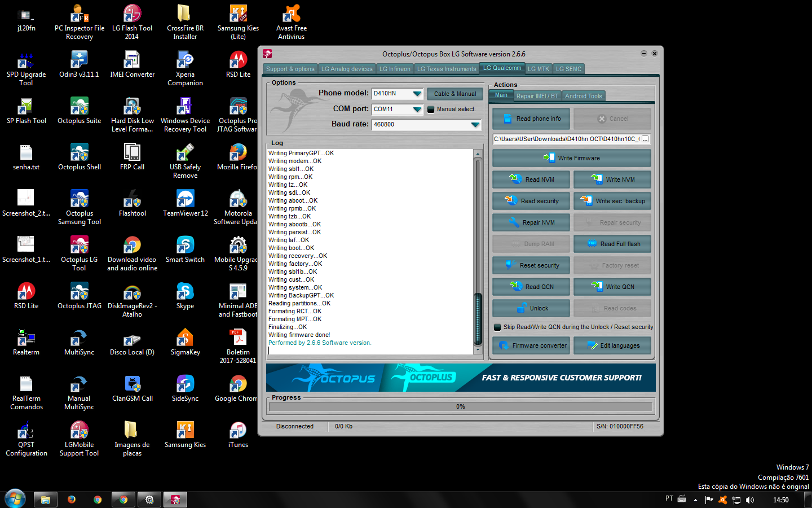Open Firmware converter button

[531, 345]
